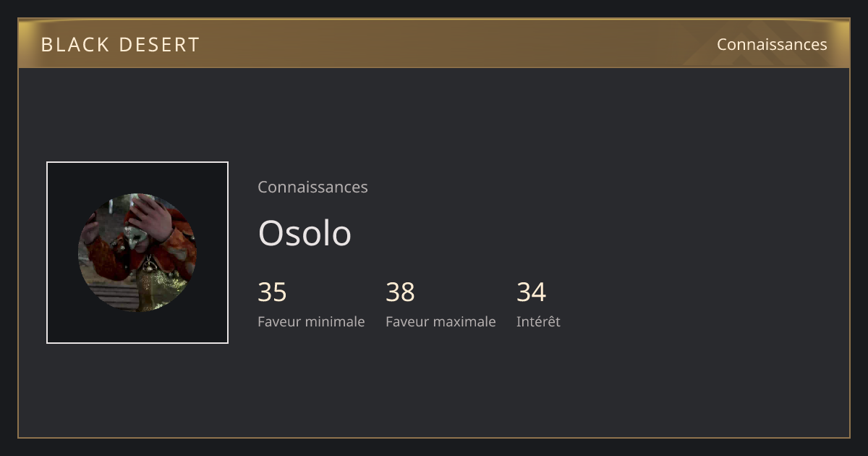Click the BLACK DESERT title in header
This screenshot has width=868, height=456.
click(x=120, y=44)
